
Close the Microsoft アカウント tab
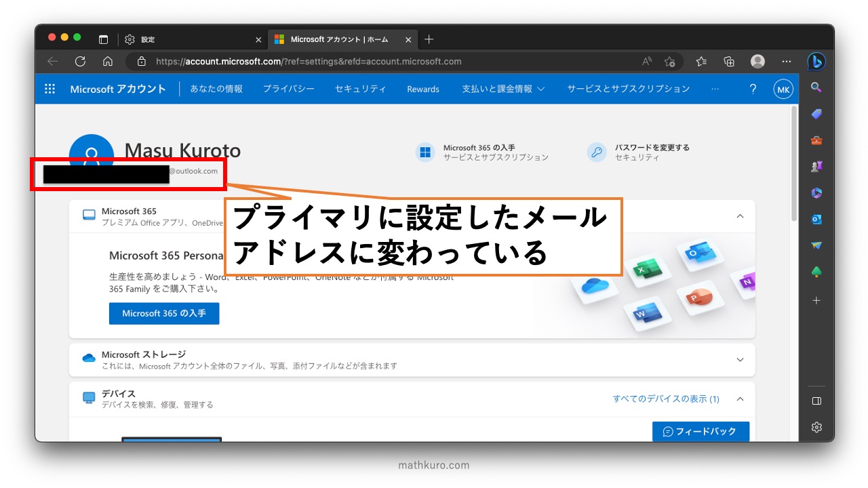408,39
